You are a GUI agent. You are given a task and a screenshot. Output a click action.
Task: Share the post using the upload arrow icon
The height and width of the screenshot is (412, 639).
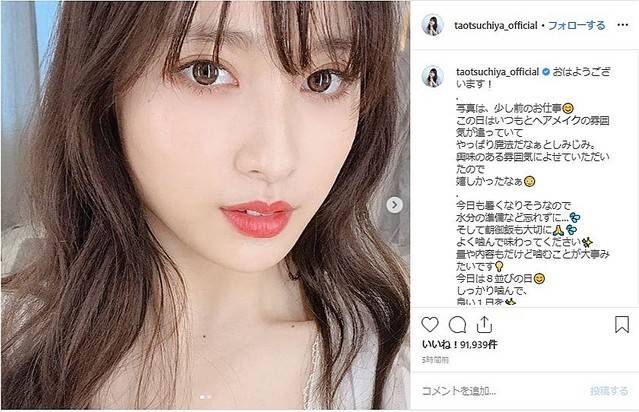(x=484, y=325)
